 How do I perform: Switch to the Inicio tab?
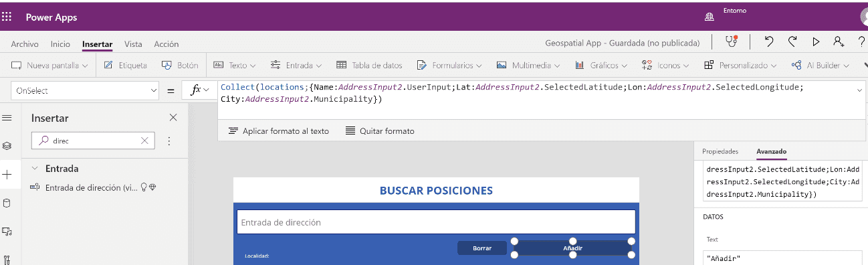click(x=60, y=44)
